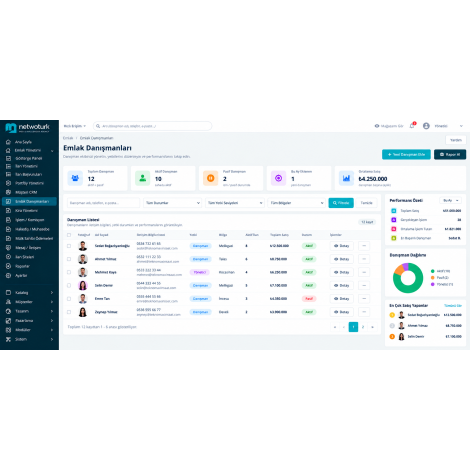Check the checkbox for Emre Tan row
Image resolution: width=470 pixels, height=470 pixels.
[69, 299]
